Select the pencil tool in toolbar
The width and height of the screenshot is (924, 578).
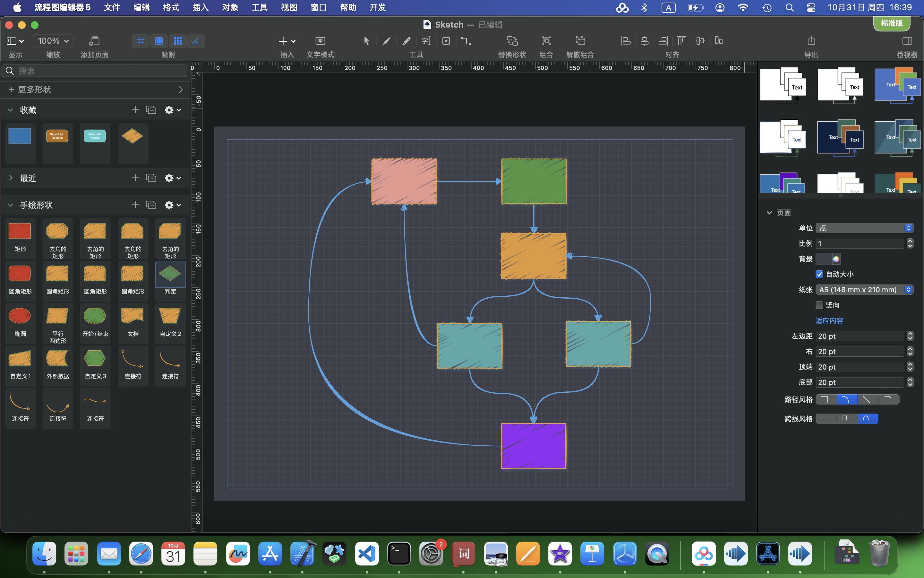(406, 41)
